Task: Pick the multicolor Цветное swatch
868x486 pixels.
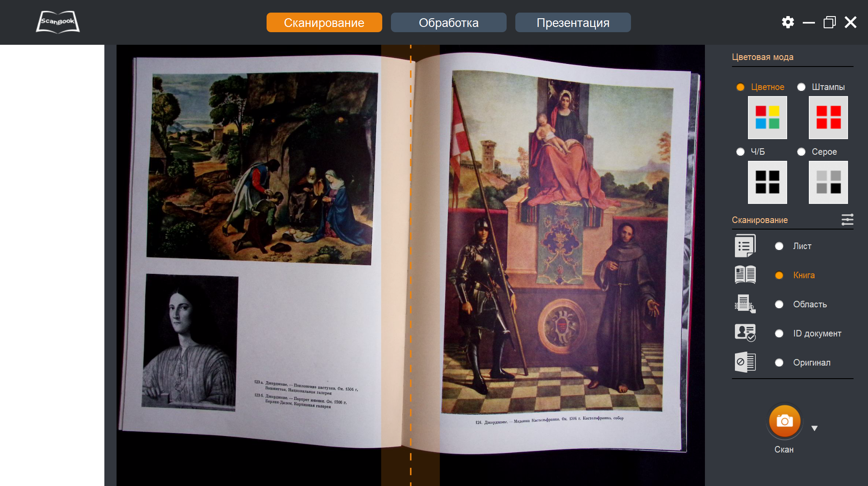Action: click(x=767, y=117)
